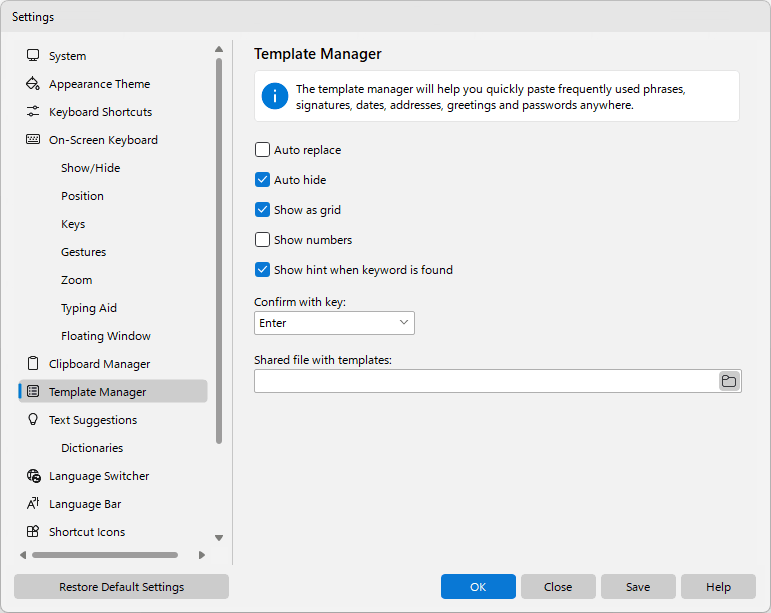Enable the Auto replace checkbox
Image resolution: width=771 pixels, height=613 pixels.
pyautogui.click(x=263, y=149)
